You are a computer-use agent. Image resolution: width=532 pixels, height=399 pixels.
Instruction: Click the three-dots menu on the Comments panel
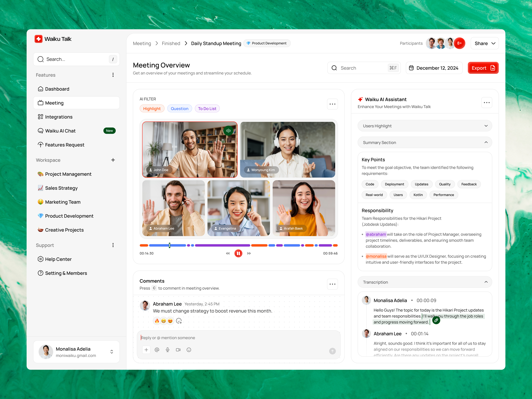click(332, 284)
